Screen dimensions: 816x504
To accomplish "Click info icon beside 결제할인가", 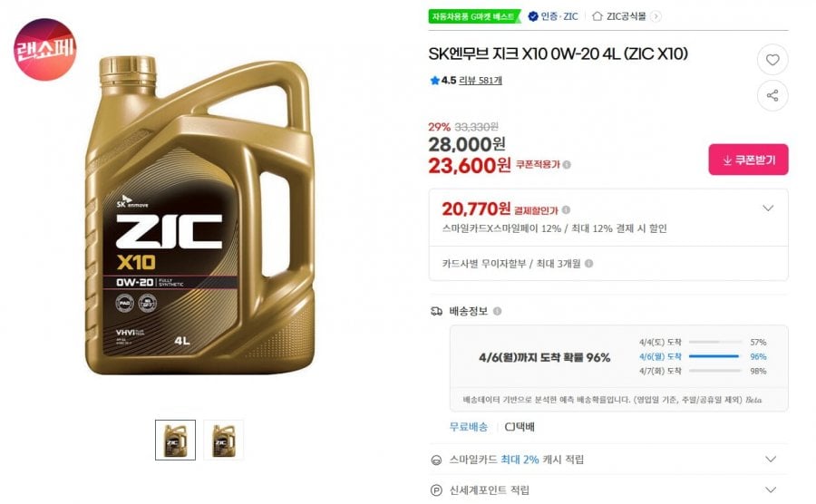I will click(x=566, y=210).
